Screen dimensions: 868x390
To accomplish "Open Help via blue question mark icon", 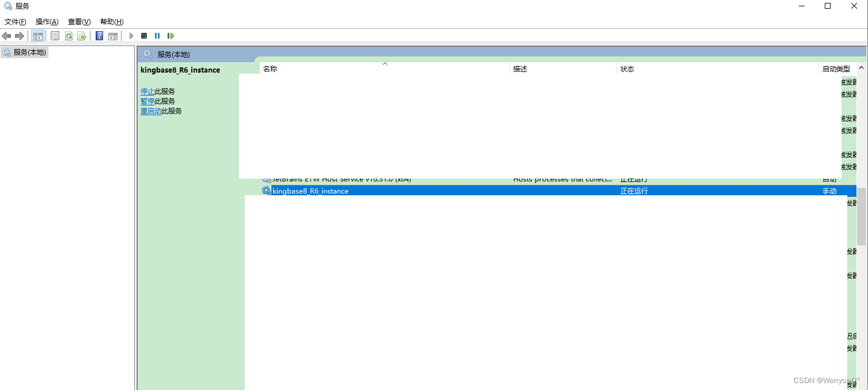I will (99, 36).
